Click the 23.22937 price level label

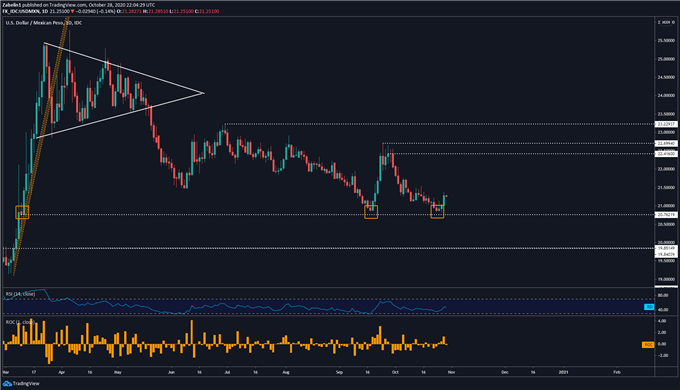[666, 124]
